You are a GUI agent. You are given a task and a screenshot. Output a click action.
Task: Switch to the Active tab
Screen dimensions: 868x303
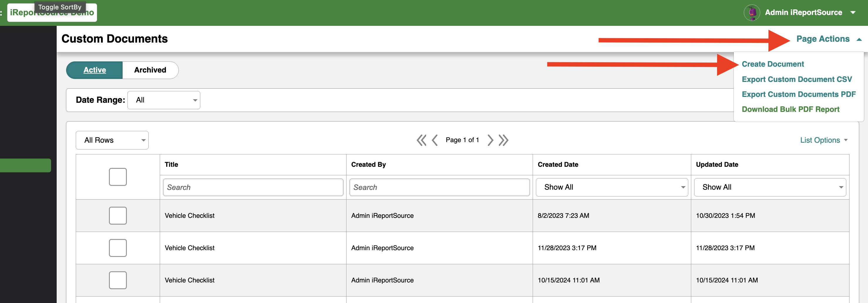pyautogui.click(x=94, y=70)
